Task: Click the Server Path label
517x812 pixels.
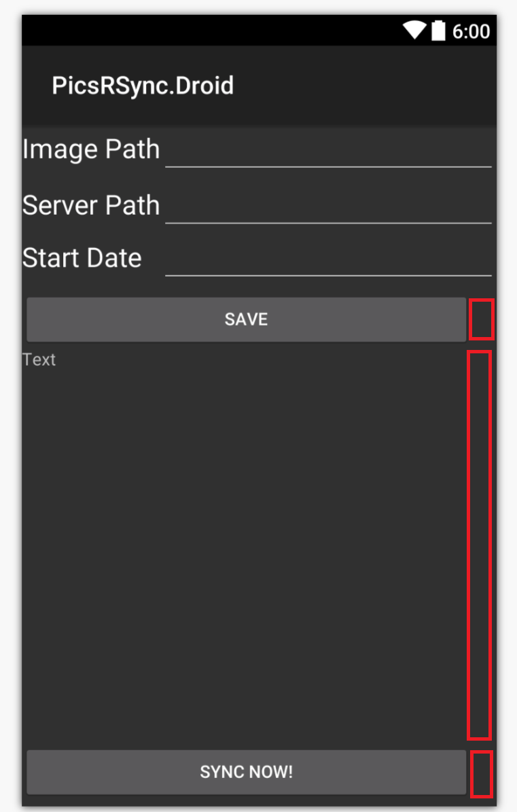Action: [91, 205]
